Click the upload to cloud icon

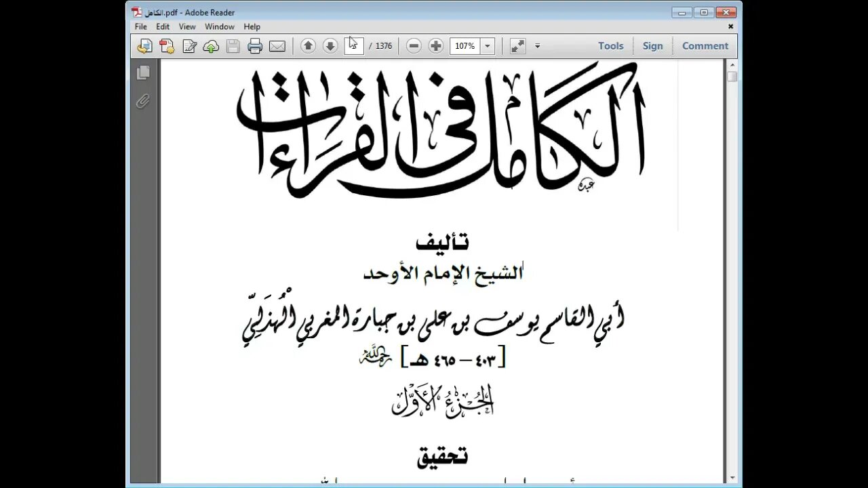[x=211, y=46]
